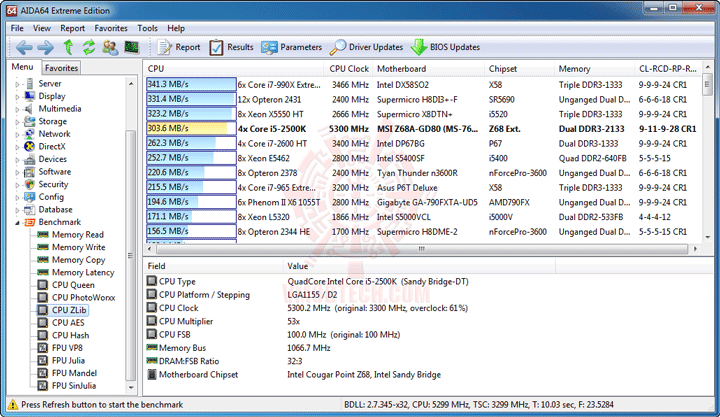
Task: Open the Report toolbar button
Action: coord(179,47)
